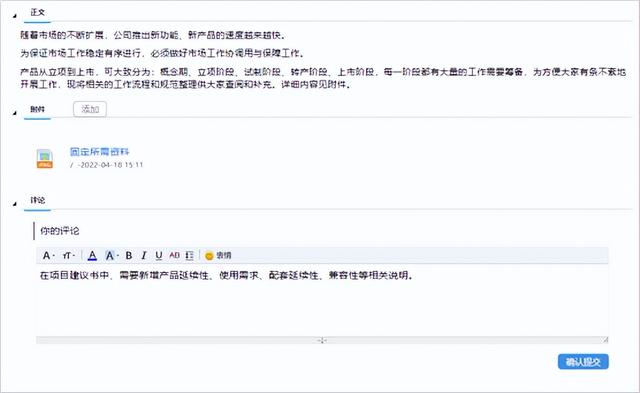Screen dimensions: 640x393
Task: Click the attachment image file icon
Action: [44, 159]
